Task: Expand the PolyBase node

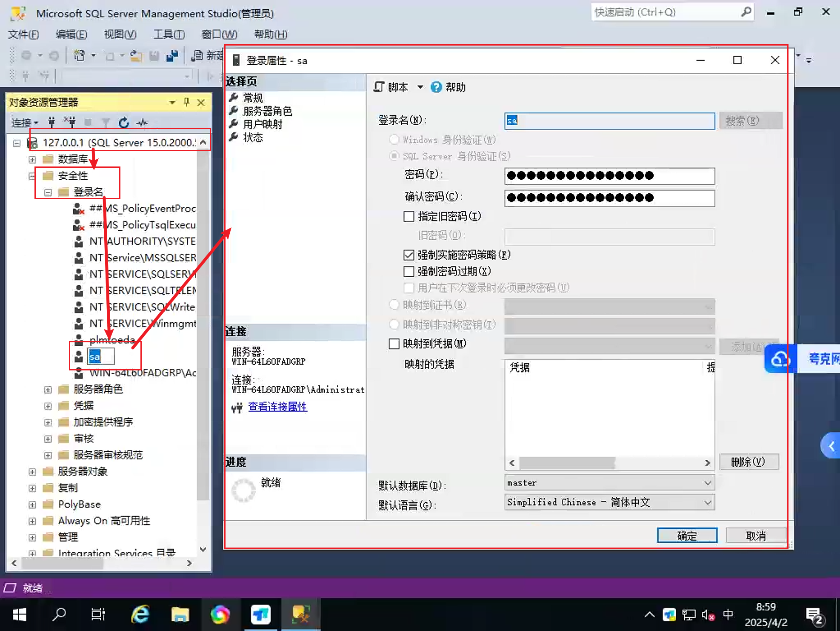Action: [32, 505]
